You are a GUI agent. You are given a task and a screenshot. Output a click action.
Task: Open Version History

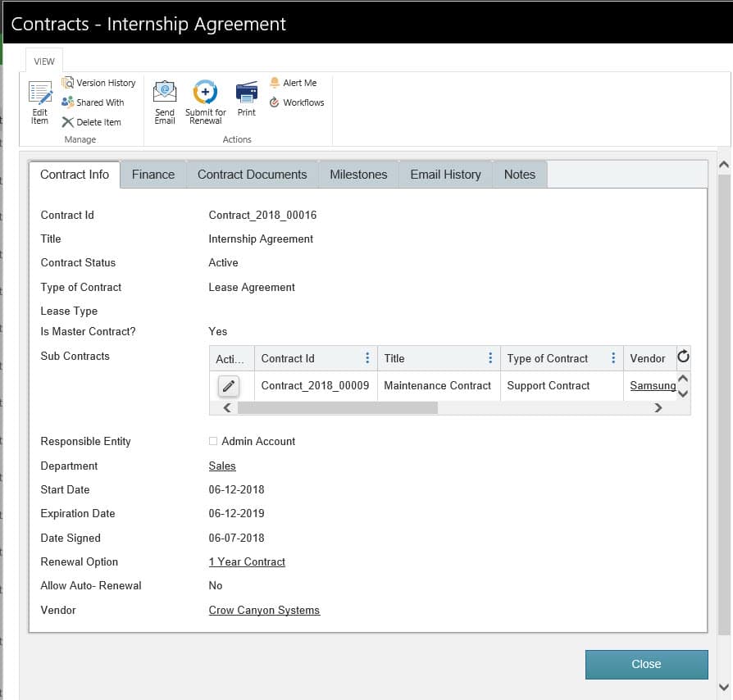pos(98,83)
